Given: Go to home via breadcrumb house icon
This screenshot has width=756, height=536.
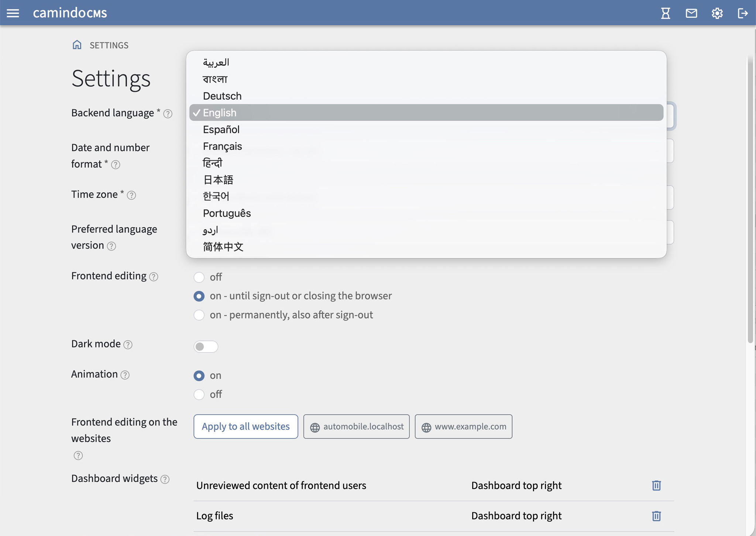Looking at the screenshot, I should 77,45.
